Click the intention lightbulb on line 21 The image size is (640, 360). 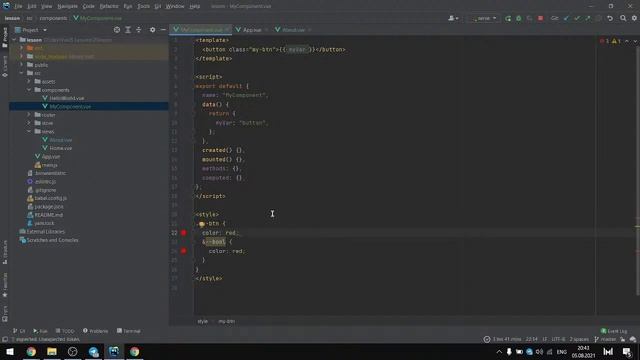coord(202,224)
